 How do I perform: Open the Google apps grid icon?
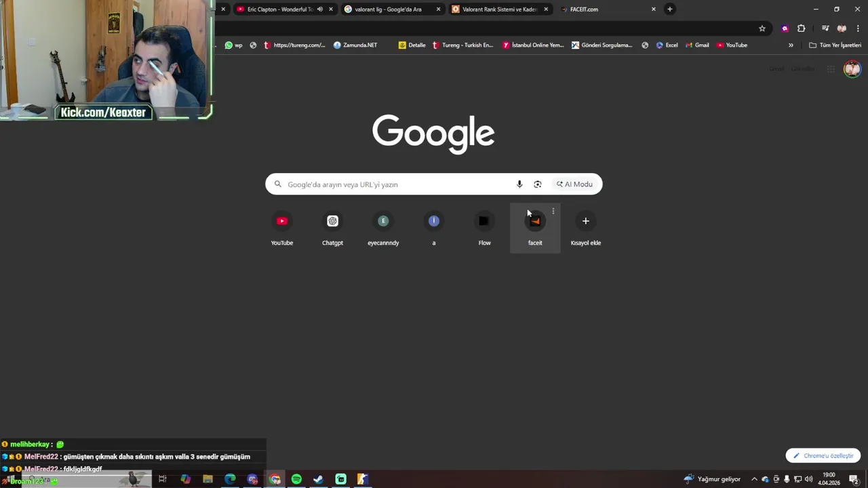point(831,69)
